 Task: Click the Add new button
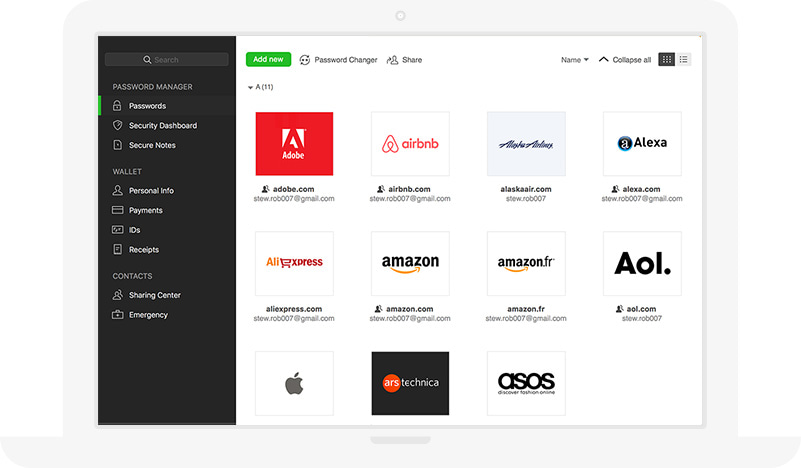click(x=268, y=59)
